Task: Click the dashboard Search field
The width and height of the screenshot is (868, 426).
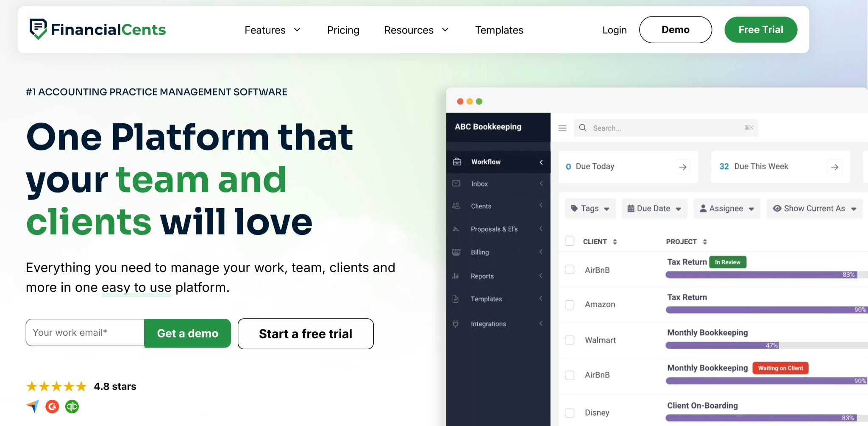Action: (666, 128)
